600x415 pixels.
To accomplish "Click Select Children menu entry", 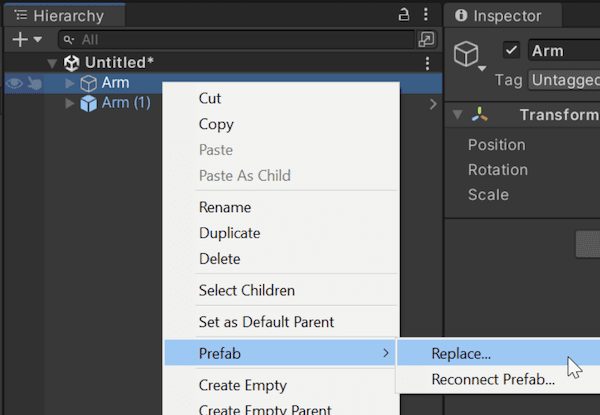I will pyautogui.click(x=281, y=290).
